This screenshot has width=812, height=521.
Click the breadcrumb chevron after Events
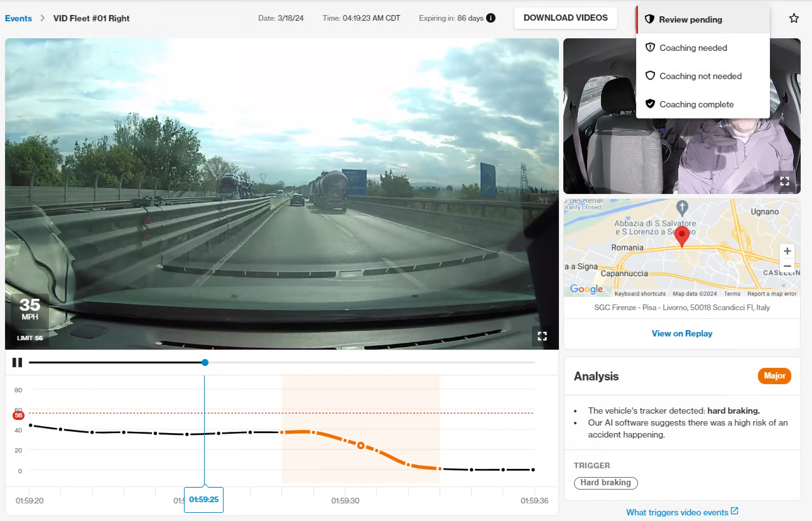tap(42, 18)
